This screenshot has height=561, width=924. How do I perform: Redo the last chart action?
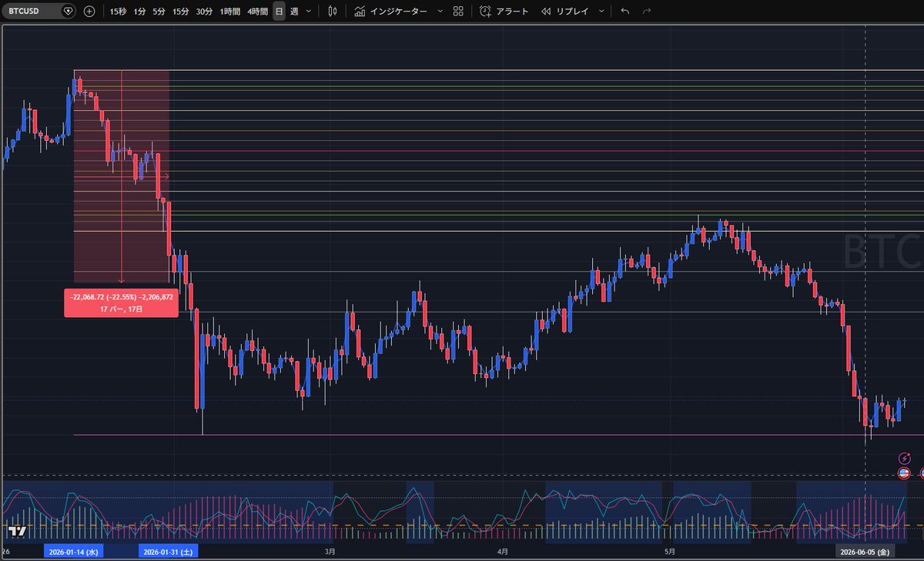pyautogui.click(x=647, y=12)
